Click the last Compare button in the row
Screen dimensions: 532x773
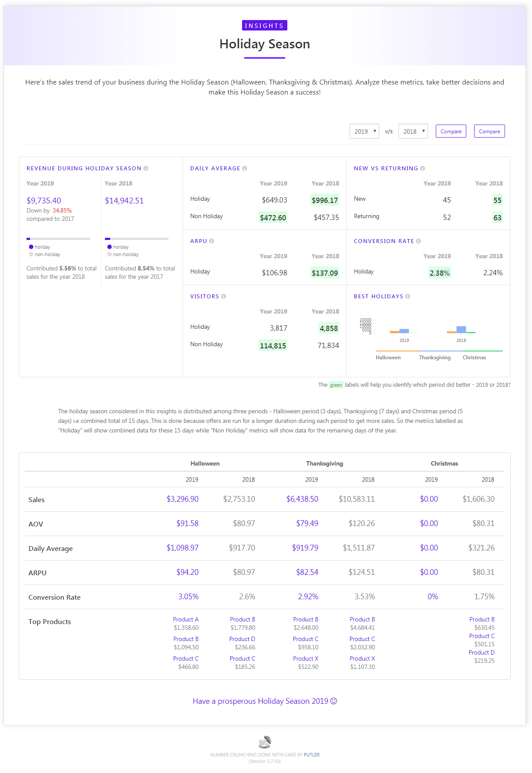[x=489, y=131]
